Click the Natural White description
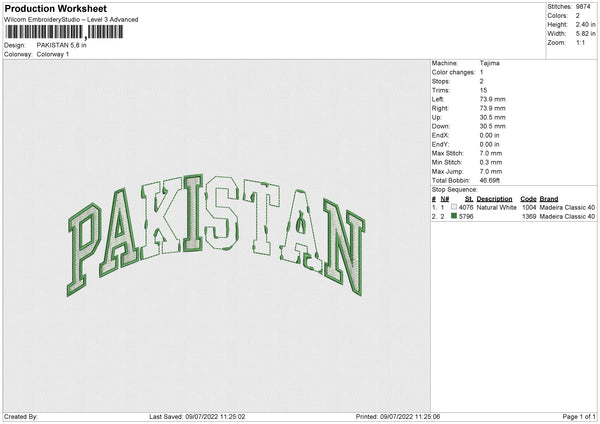Image resolution: width=600 pixels, height=424 pixels. coord(497,207)
